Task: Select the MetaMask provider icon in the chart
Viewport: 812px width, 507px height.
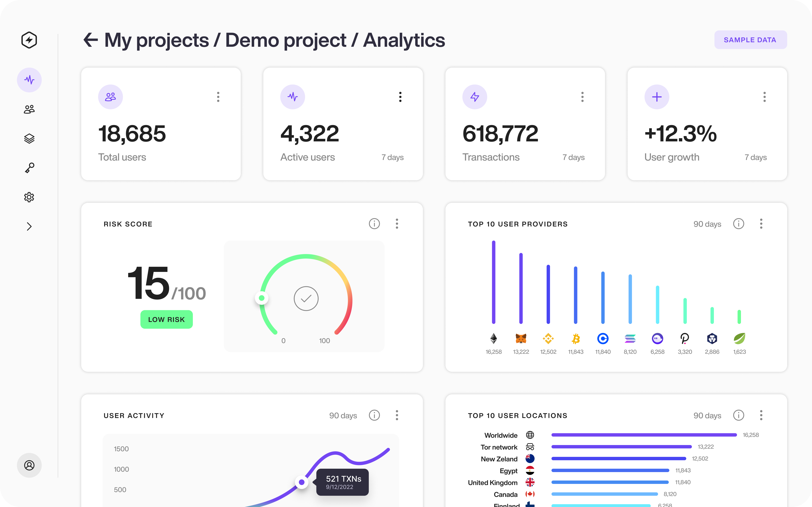Action: 521,339
